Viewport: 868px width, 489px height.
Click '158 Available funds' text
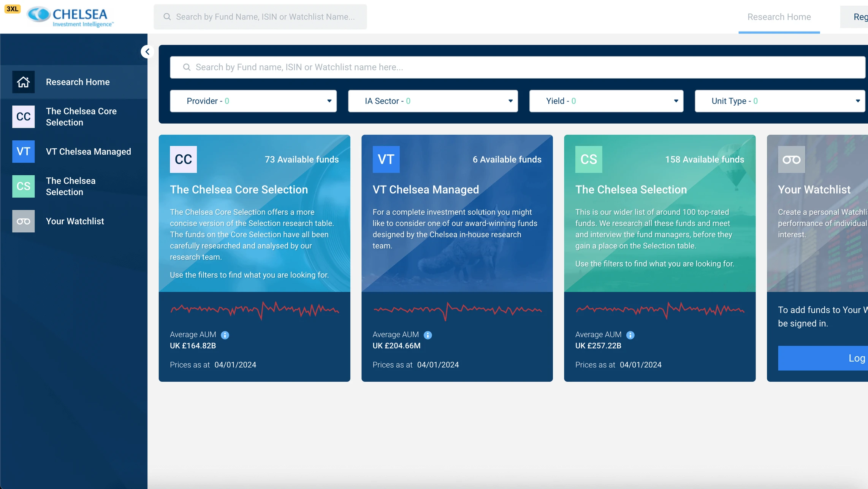pos(705,159)
